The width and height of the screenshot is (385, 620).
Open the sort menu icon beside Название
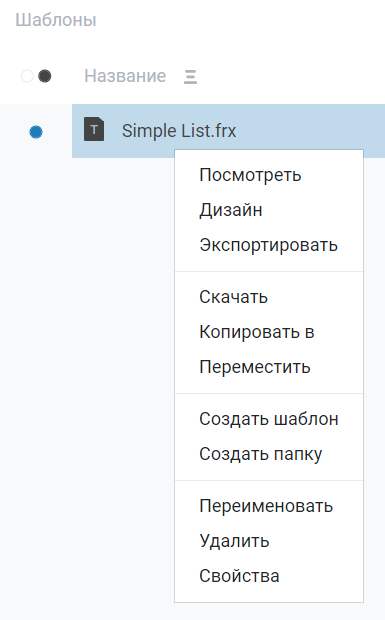click(190, 76)
